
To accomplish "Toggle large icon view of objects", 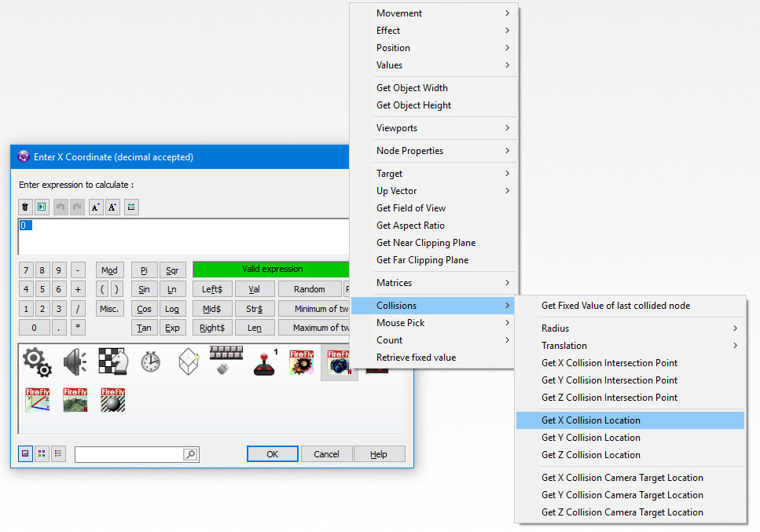I will pyautogui.click(x=26, y=453).
